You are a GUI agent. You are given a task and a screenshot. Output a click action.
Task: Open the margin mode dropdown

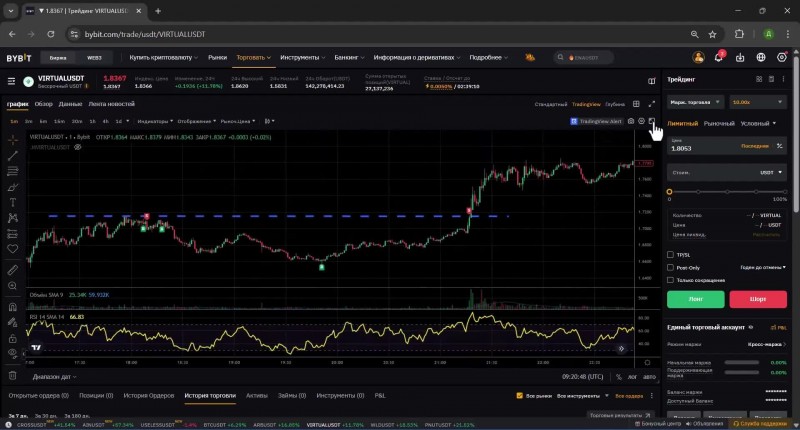click(695, 102)
